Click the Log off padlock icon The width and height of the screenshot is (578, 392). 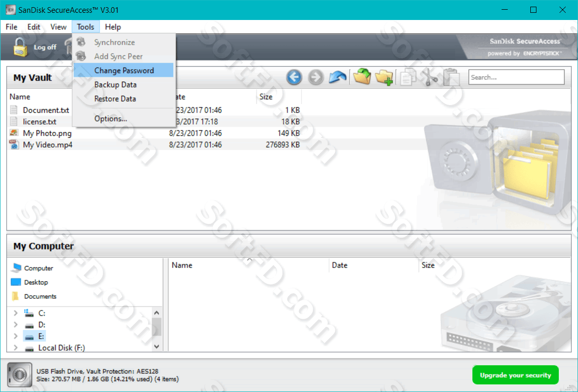[x=21, y=47]
